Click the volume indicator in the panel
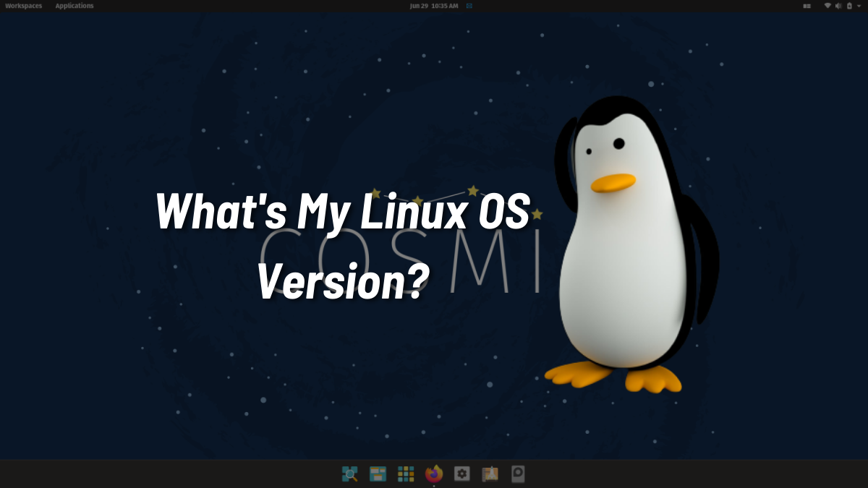The height and width of the screenshot is (488, 868). pyautogui.click(x=838, y=6)
